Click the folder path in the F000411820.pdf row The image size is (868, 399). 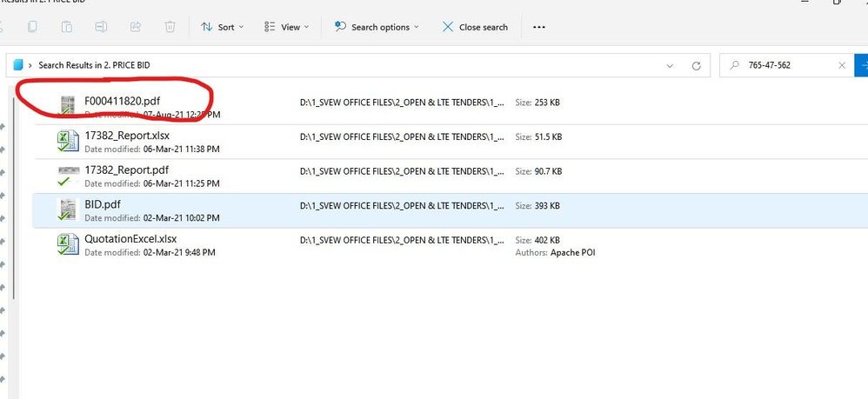click(402, 103)
